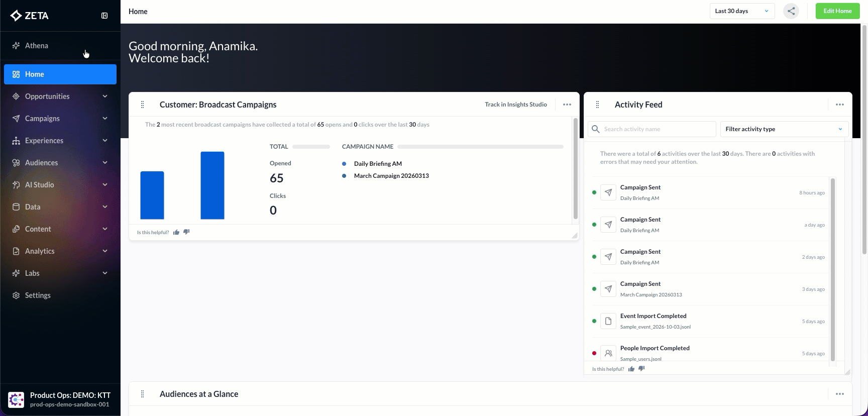Thumbs up the Activity Feed widget

tap(631, 369)
